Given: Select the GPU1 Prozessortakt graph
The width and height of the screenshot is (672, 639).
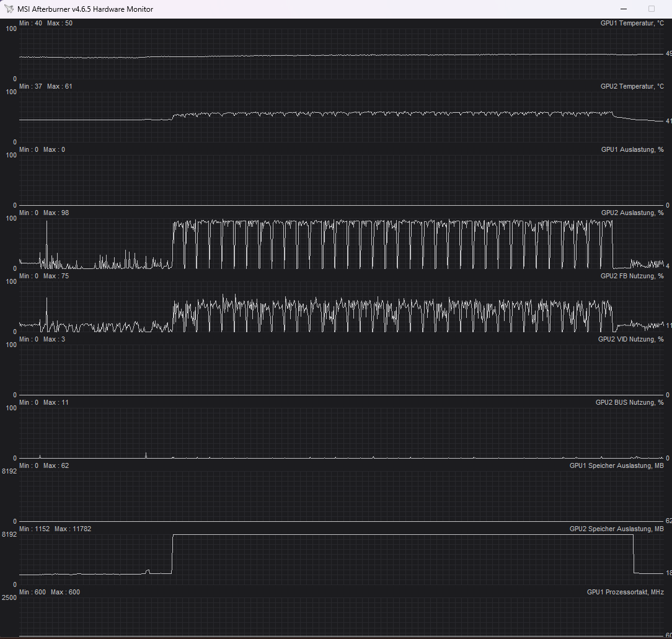Looking at the screenshot, I should [626, 592].
